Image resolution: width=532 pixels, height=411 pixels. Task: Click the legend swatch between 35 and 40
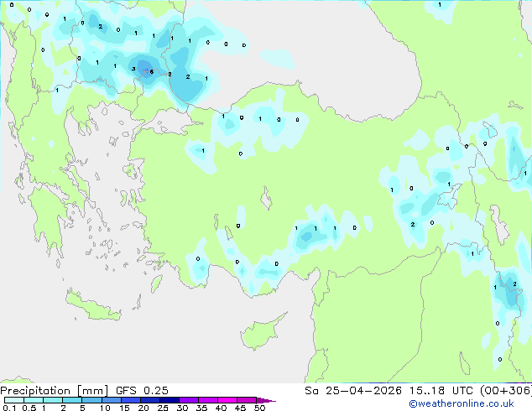tap(207, 400)
